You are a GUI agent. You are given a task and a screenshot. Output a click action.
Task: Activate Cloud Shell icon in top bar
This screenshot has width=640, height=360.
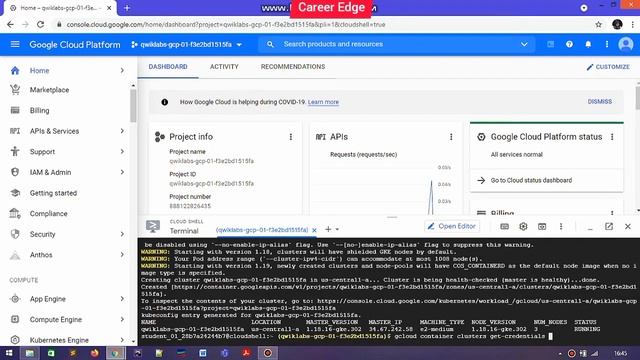click(551, 44)
